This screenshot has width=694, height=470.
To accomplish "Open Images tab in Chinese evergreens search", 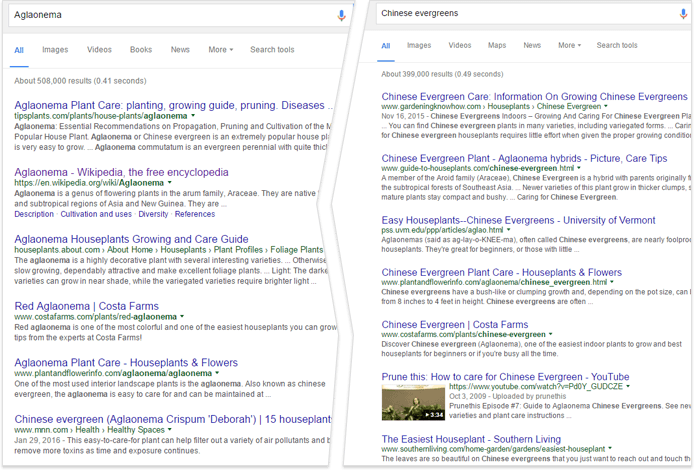I will point(419,45).
